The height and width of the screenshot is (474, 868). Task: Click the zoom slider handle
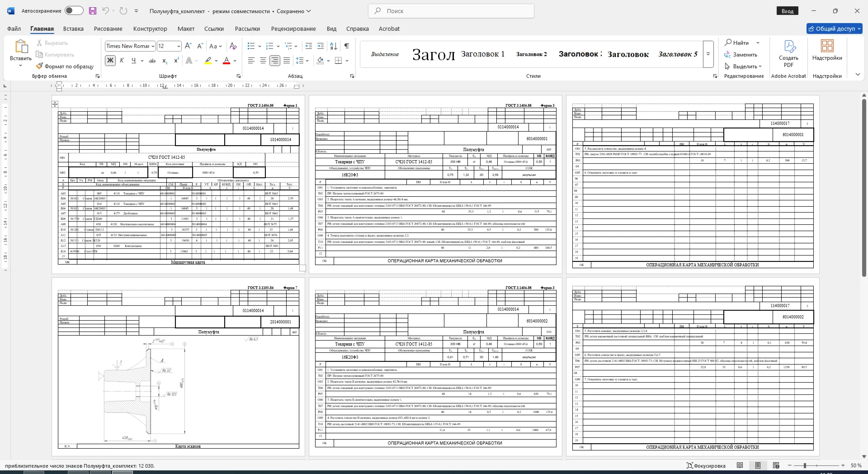(x=805, y=465)
